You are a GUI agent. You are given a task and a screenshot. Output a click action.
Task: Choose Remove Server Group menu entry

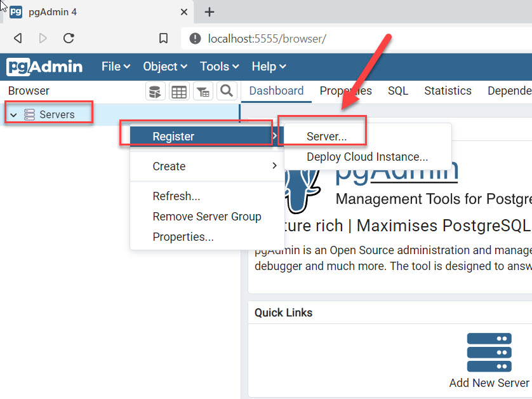pos(207,216)
